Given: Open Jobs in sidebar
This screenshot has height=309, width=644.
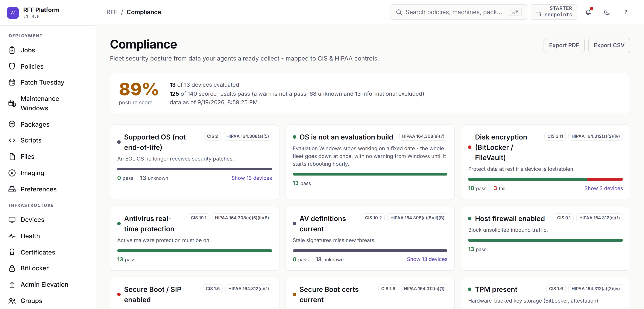Looking at the screenshot, I should point(48,50).
